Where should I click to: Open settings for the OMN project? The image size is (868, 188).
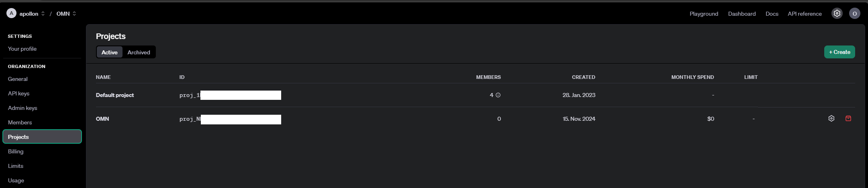pyautogui.click(x=831, y=118)
